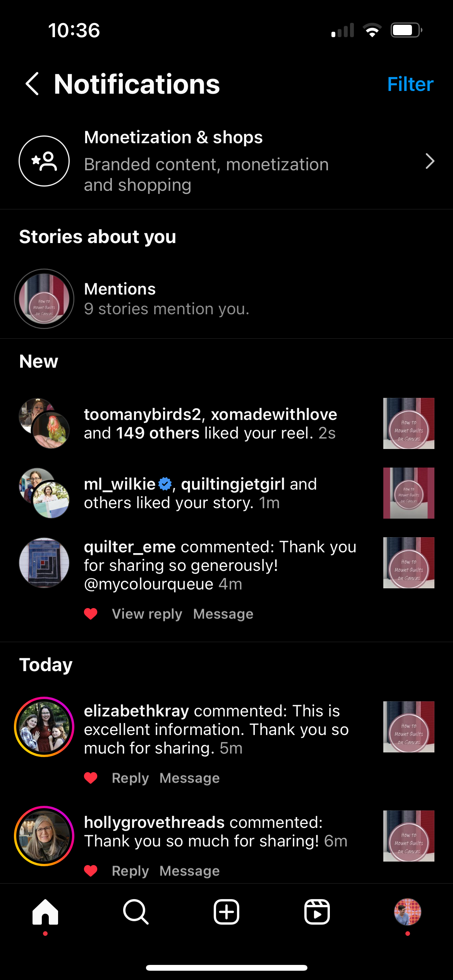Open the Reels tab icon
The width and height of the screenshot is (453, 980).
click(317, 912)
